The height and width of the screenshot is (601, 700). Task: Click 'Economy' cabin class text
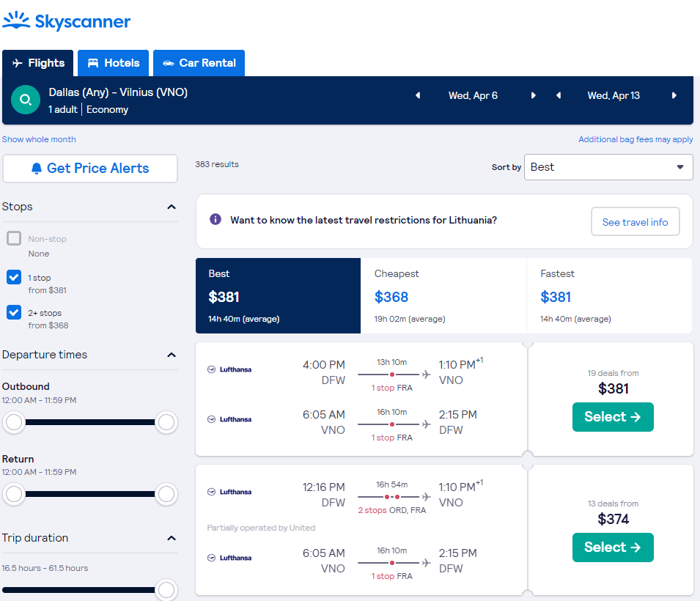tap(107, 109)
